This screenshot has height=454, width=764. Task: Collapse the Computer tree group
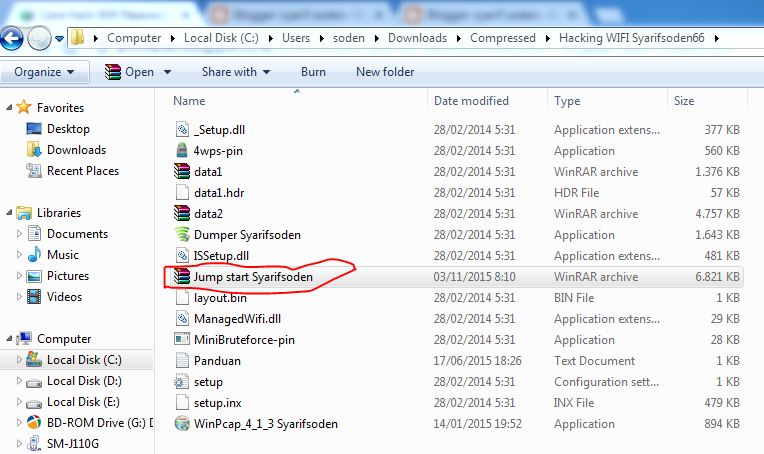pos(9,339)
